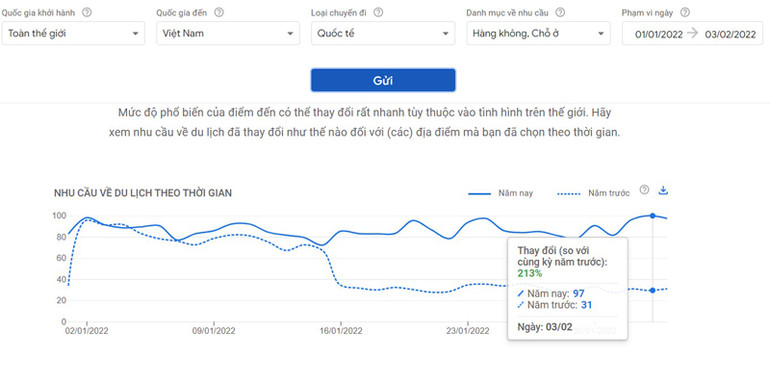Download the travel demand chart
The image size is (770, 380).
(663, 190)
